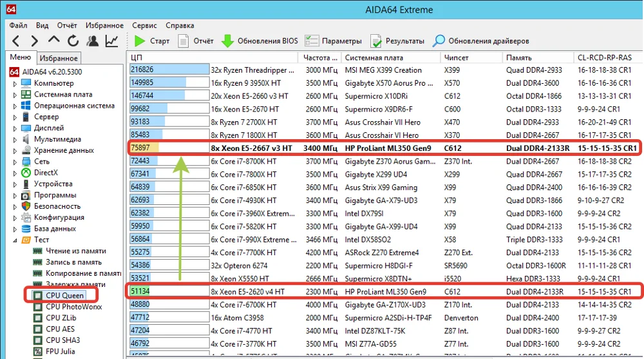Open the Справка menu
The width and height of the screenshot is (644, 359).
click(180, 25)
